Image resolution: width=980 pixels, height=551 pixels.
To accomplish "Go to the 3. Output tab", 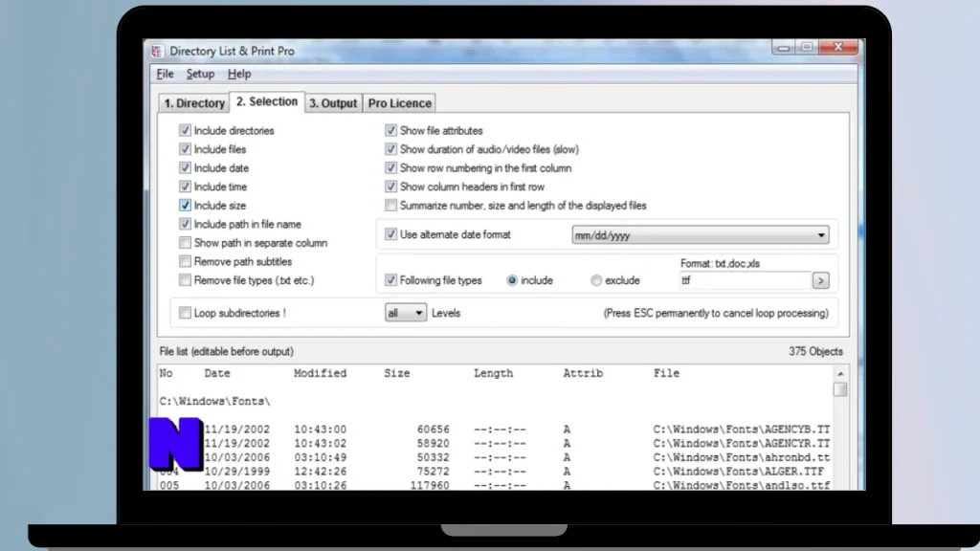I will (x=333, y=103).
